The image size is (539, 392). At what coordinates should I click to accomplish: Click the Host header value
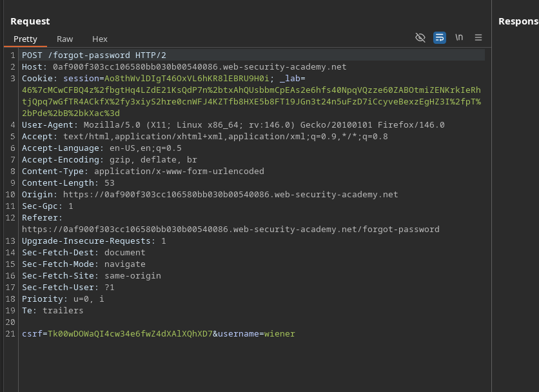click(199, 67)
